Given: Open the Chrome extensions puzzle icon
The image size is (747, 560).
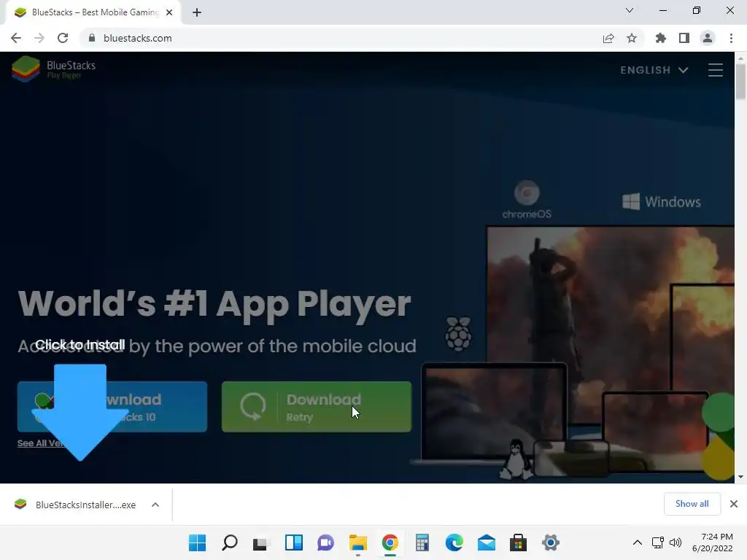Looking at the screenshot, I should point(661,38).
